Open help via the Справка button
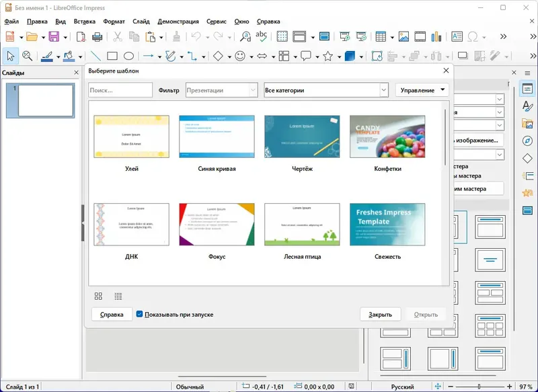Image resolution: width=538 pixels, height=392 pixels. (x=112, y=313)
